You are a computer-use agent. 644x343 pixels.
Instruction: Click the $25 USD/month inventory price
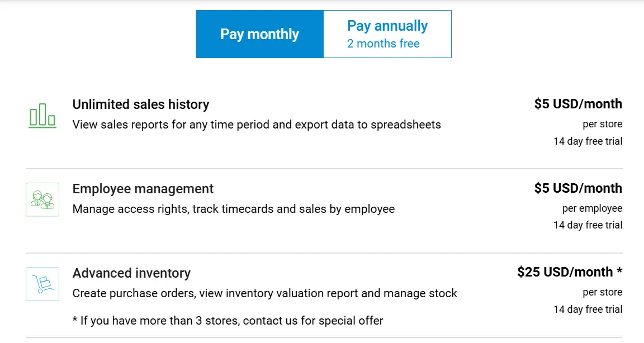pyautogui.click(x=569, y=272)
